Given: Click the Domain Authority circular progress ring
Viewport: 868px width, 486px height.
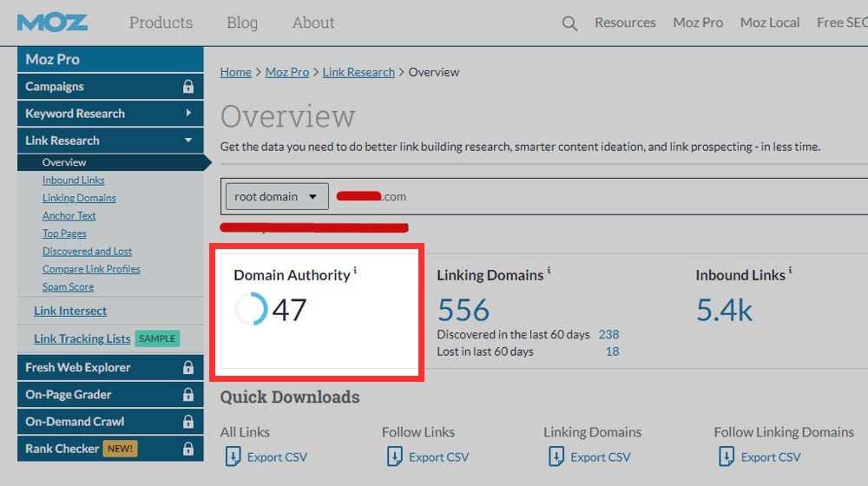Looking at the screenshot, I should point(251,309).
